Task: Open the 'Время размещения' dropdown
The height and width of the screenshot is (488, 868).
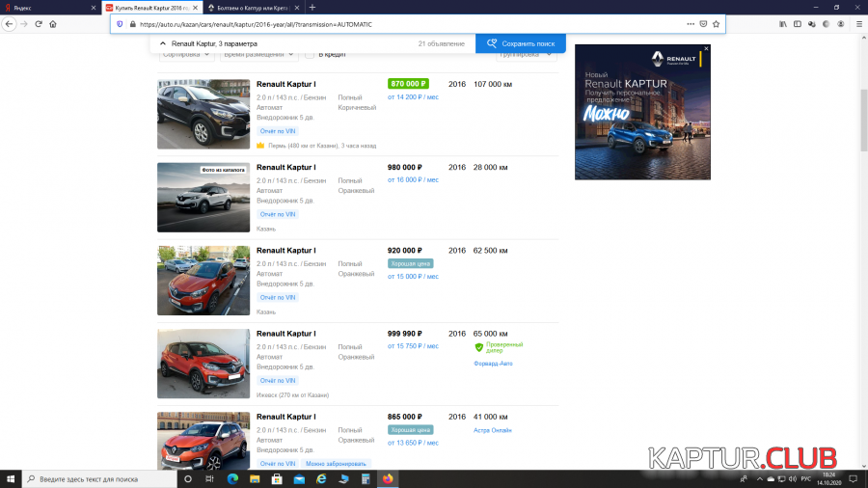Action: point(258,54)
